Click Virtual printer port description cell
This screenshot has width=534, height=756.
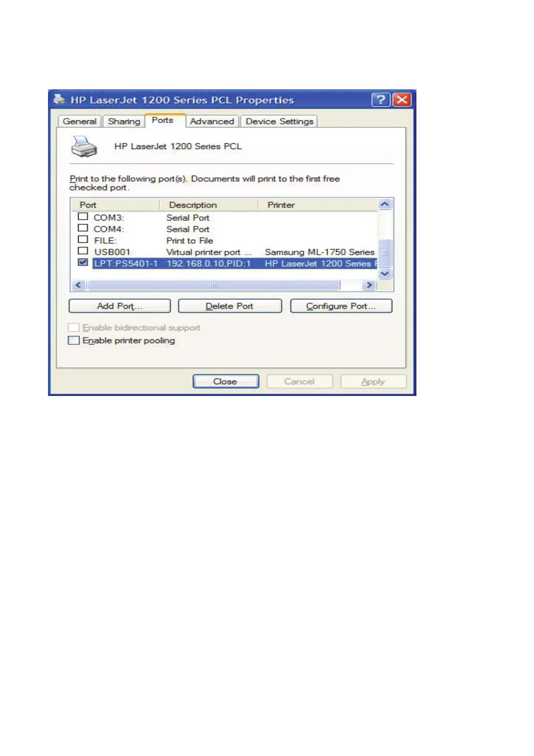click(209, 252)
